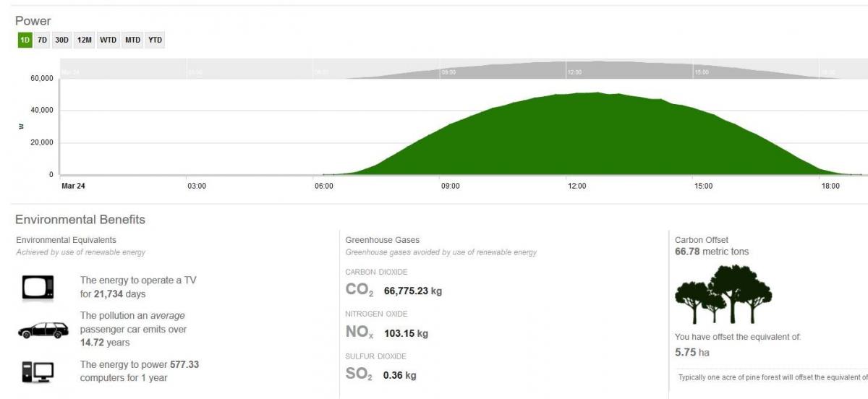868x399 pixels.
Task: Click the CO2 carbon dioxide symbol
Action: (359, 291)
